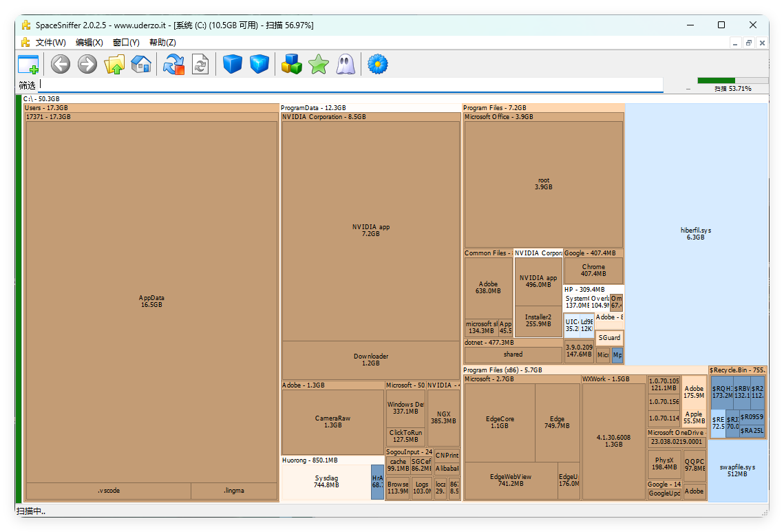
Task: Refresh the current scan view
Action: point(200,63)
